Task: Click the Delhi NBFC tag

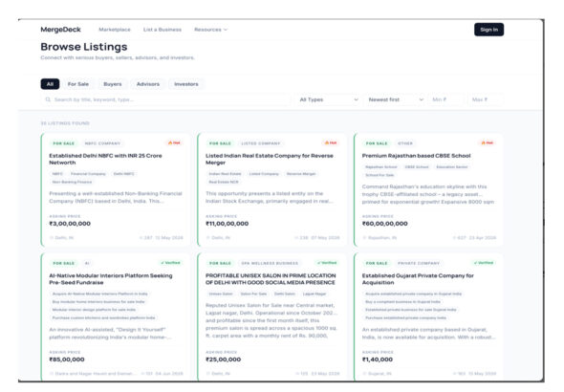Action: point(123,174)
